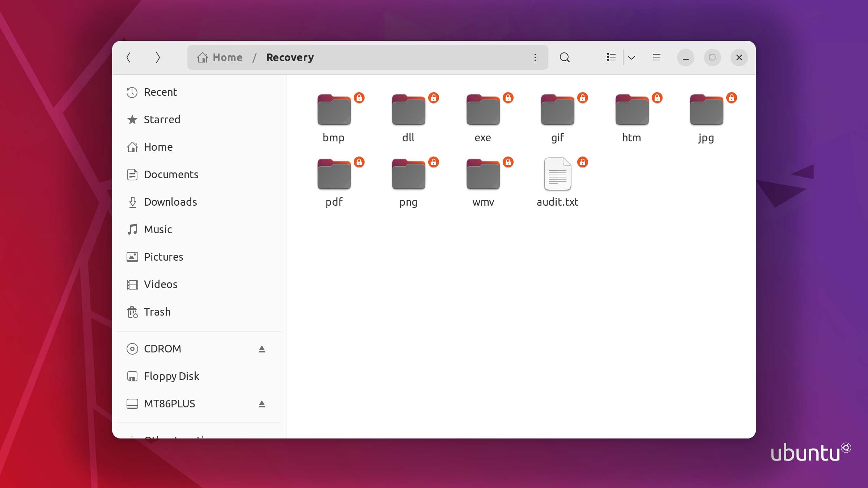Select the Recovery breadcrumb
This screenshot has width=868, height=488.
[290, 57]
